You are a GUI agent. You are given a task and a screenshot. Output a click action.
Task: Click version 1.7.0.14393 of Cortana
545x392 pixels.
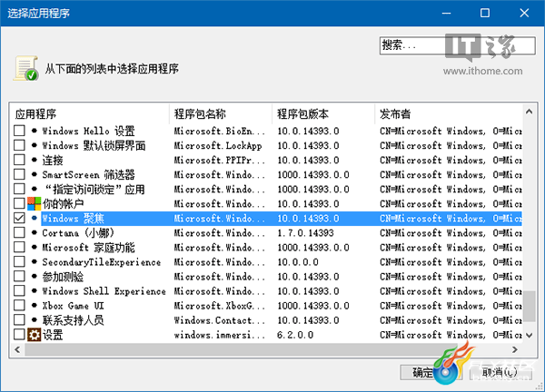click(x=305, y=233)
